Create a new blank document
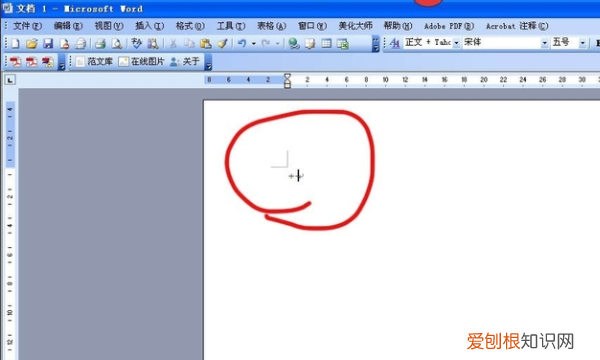Viewport: 600px width, 360px height. coord(15,44)
